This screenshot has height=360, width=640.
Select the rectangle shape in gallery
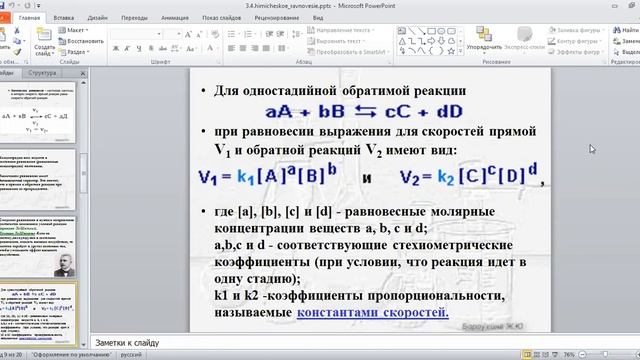tap(431, 31)
